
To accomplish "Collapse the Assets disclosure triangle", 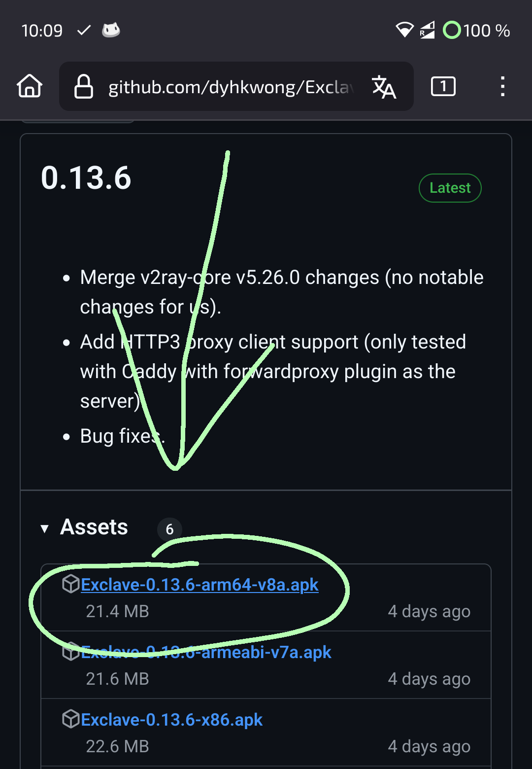I will coord(45,529).
